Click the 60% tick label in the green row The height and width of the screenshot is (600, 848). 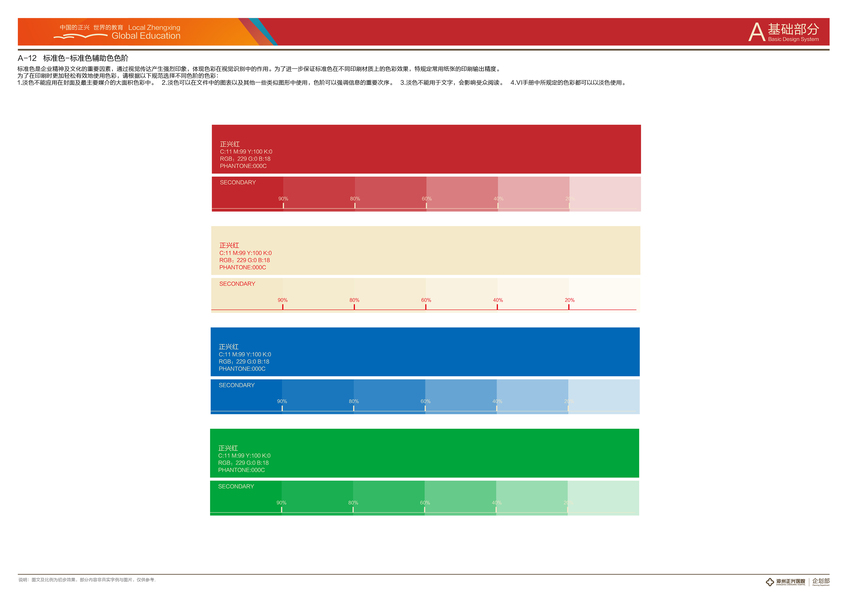pos(425,503)
